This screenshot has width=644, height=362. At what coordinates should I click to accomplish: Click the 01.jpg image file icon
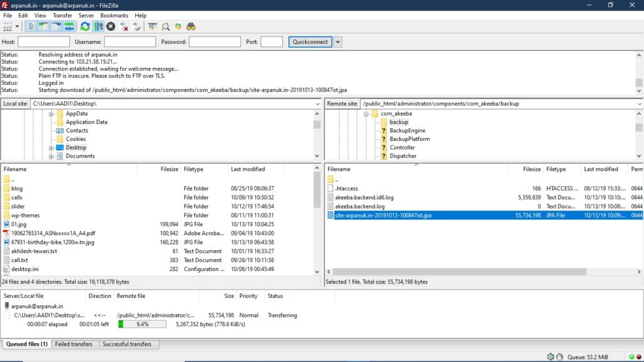coord(6,224)
